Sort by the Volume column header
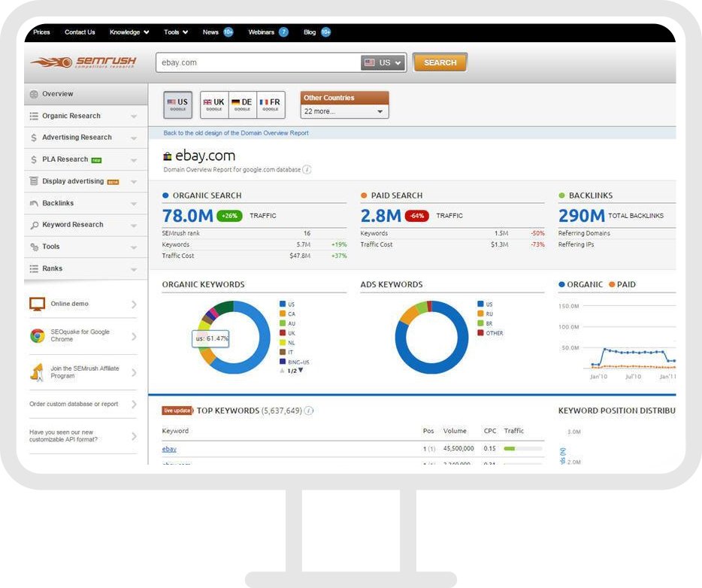 click(x=455, y=431)
